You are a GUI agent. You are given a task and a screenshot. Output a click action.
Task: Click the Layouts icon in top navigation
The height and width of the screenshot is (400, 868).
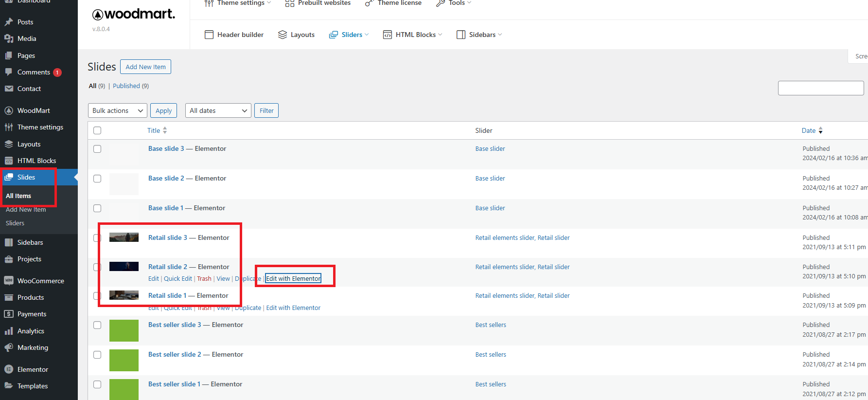click(283, 35)
